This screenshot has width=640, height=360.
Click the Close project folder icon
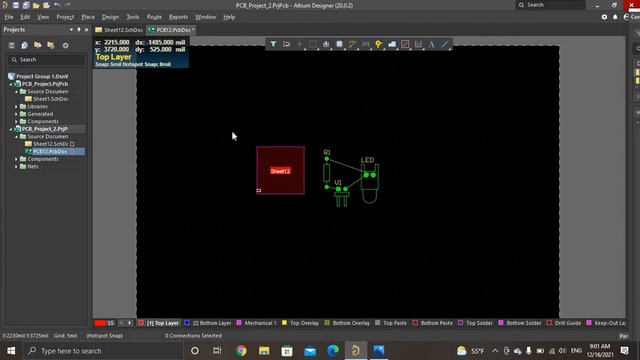51,45
